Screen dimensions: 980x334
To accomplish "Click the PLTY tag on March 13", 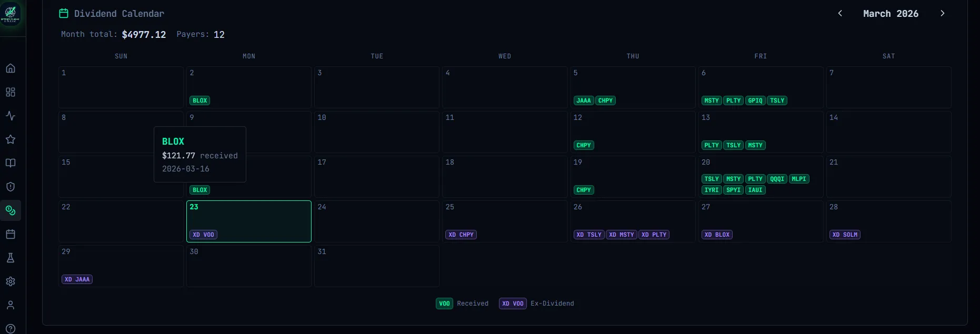I will [712, 145].
